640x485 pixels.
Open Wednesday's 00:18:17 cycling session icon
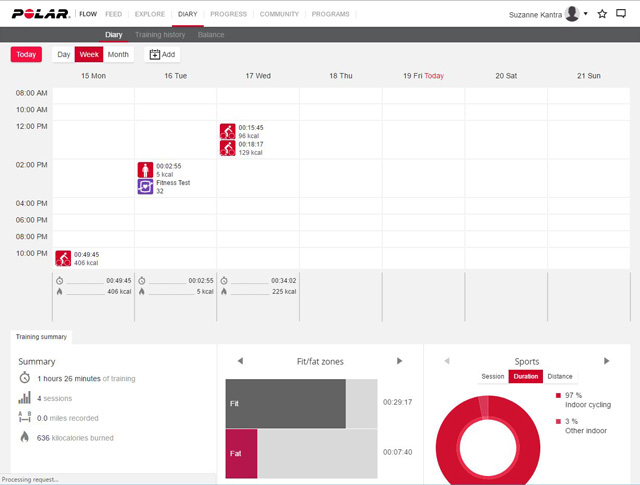pyautogui.click(x=227, y=148)
